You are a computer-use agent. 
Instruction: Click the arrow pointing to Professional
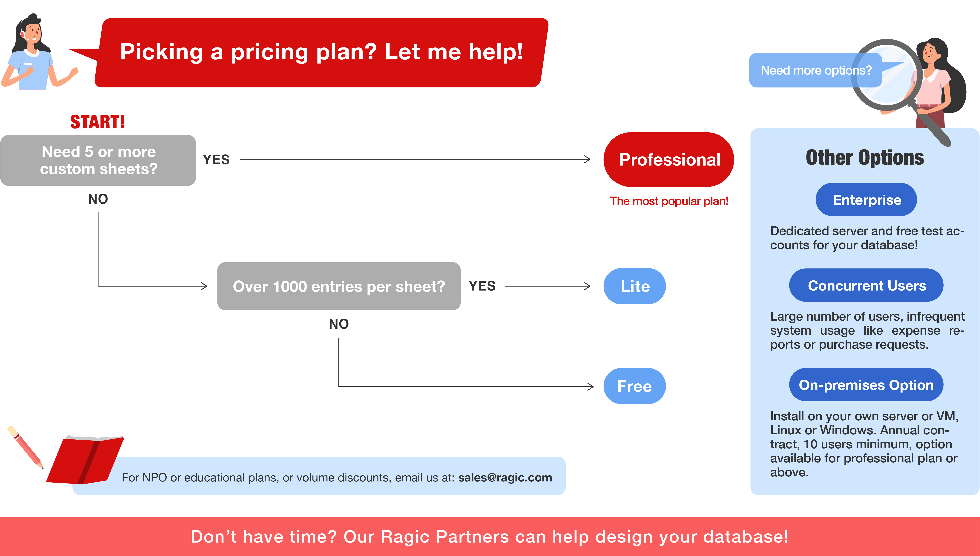pyautogui.click(x=415, y=159)
